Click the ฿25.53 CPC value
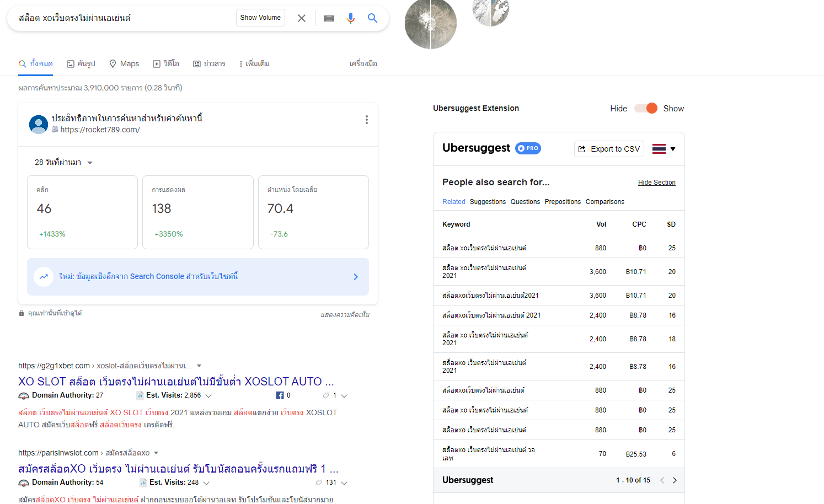 pyautogui.click(x=636, y=454)
